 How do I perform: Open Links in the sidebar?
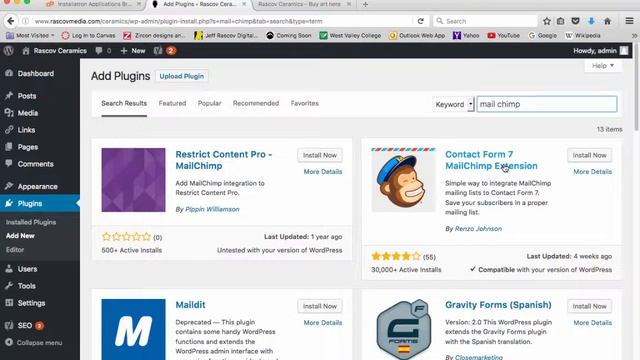[26, 130]
